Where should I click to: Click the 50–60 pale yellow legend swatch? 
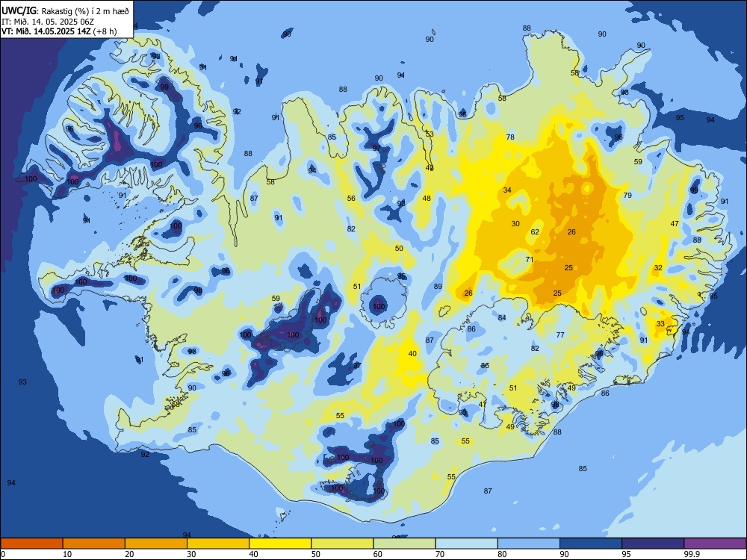tap(342, 544)
